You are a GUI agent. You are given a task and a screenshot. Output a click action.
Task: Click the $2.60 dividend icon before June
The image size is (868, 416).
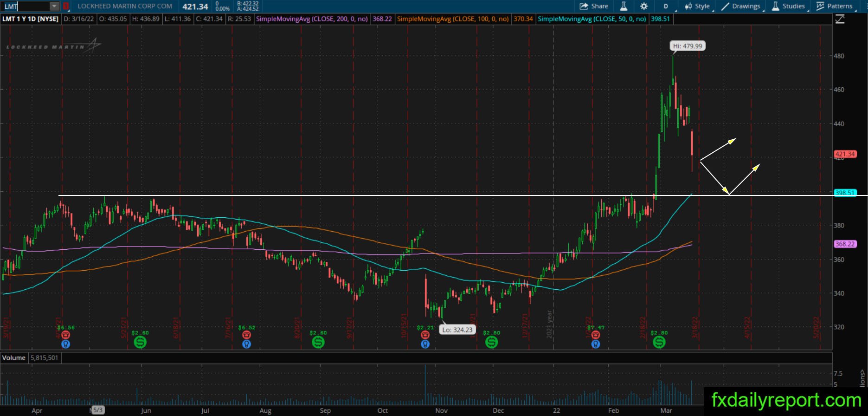click(140, 342)
